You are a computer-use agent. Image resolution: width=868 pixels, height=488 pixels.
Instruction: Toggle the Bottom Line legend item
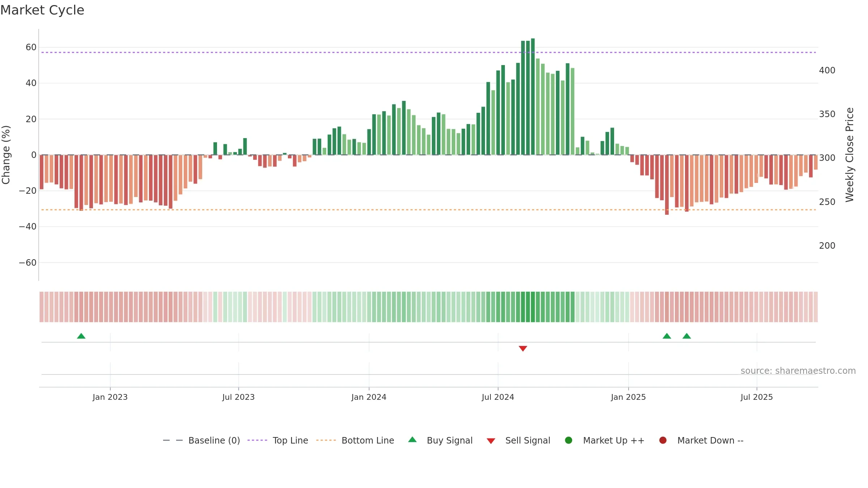pyautogui.click(x=355, y=440)
